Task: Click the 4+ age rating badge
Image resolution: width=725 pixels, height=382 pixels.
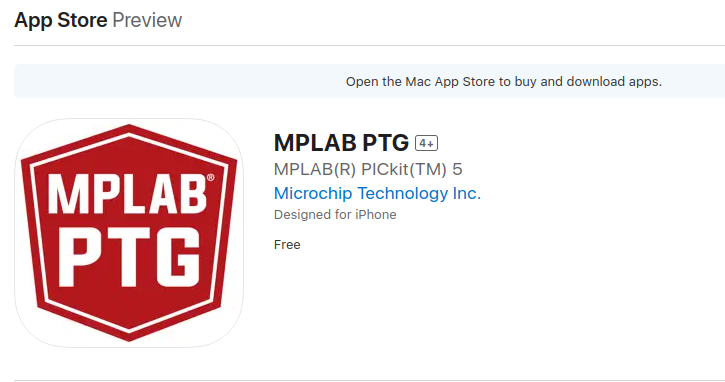Action: pos(426,143)
